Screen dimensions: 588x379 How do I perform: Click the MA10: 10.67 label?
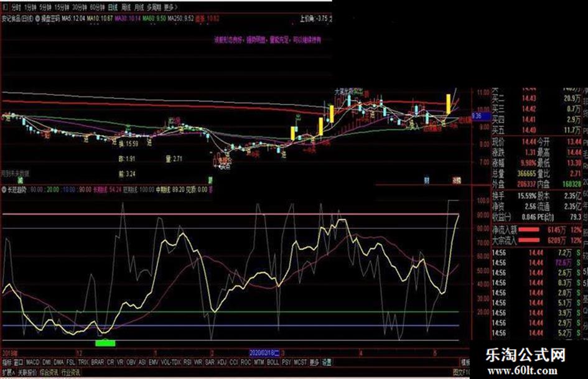click(x=100, y=18)
